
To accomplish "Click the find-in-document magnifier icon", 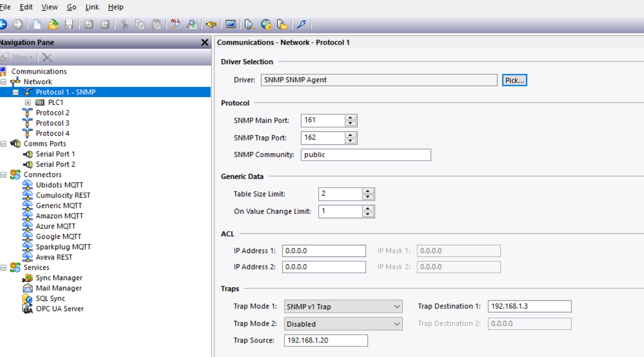I will pyautogui.click(x=192, y=24).
